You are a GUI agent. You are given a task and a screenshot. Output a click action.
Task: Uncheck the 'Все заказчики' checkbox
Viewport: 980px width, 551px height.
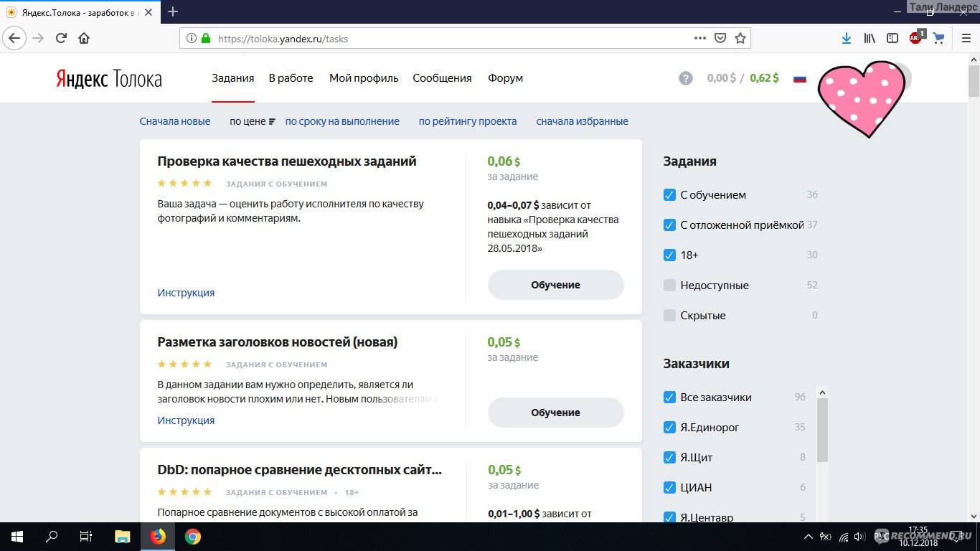[669, 397]
